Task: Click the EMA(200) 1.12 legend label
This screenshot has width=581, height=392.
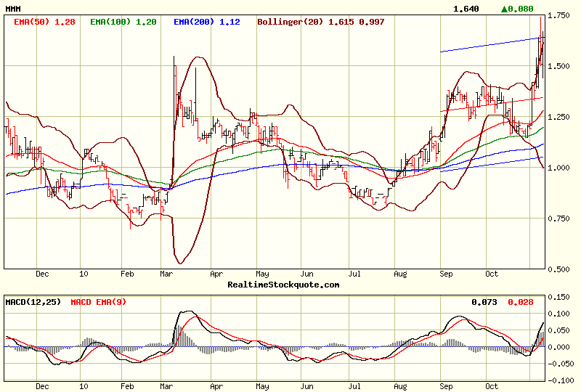Action: (x=207, y=22)
